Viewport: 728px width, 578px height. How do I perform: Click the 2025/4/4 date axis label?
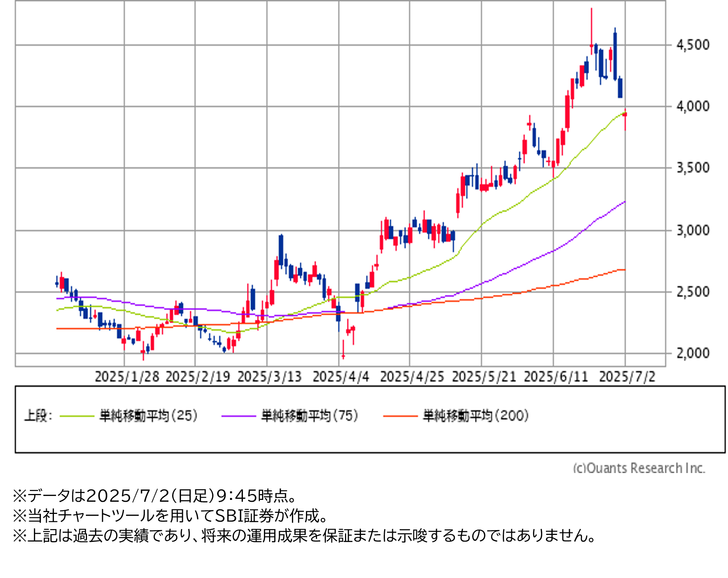[x=341, y=377]
